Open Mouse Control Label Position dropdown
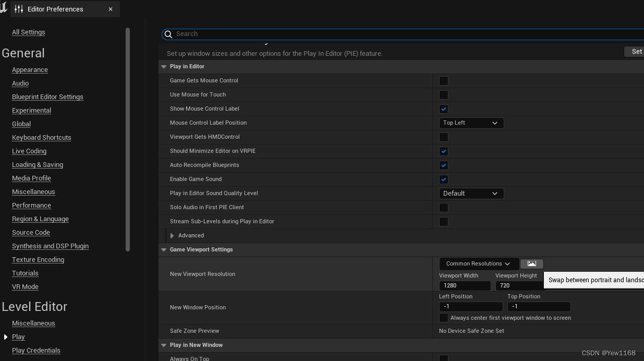 pyautogui.click(x=471, y=123)
